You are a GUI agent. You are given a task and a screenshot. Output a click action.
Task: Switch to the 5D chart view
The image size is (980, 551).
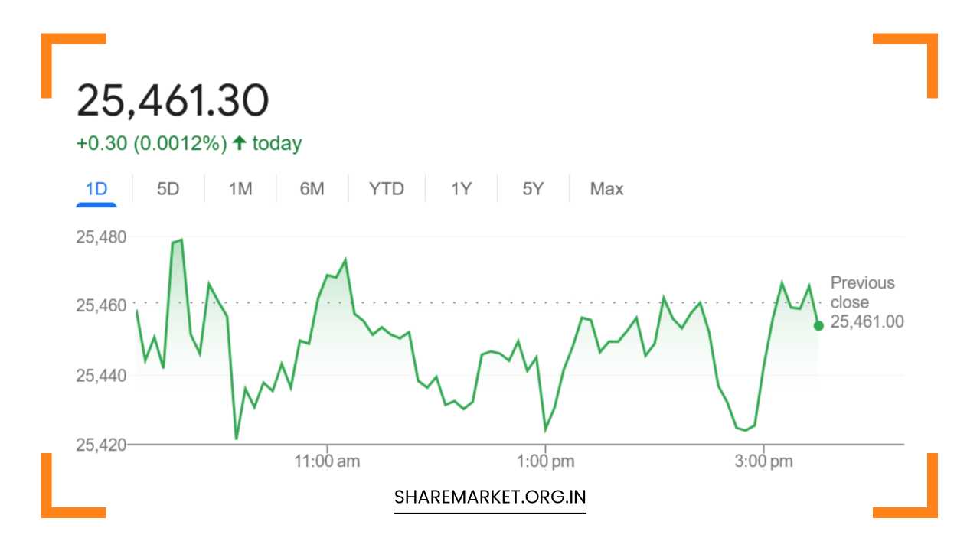pos(168,188)
